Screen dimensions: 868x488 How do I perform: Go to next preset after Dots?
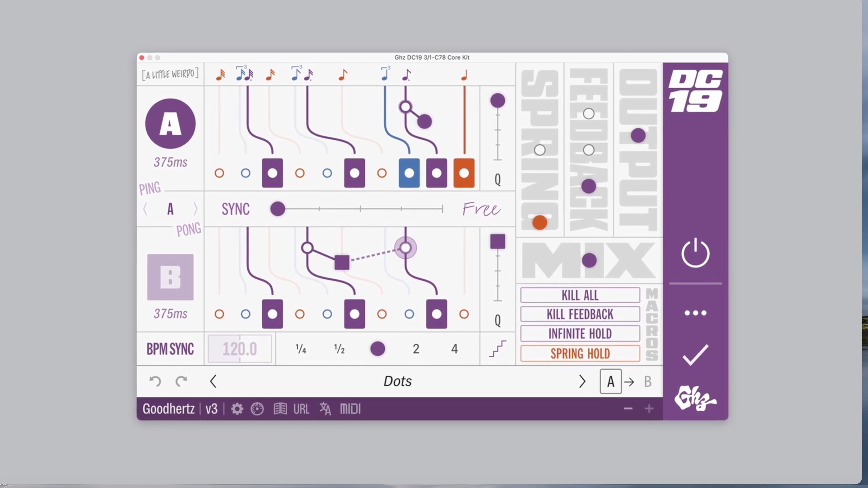pyautogui.click(x=582, y=381)
